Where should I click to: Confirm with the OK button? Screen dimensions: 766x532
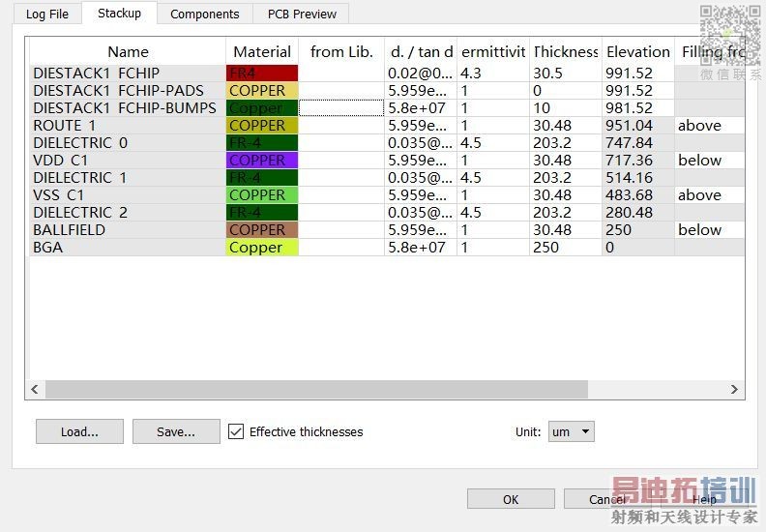click(511, 499)
